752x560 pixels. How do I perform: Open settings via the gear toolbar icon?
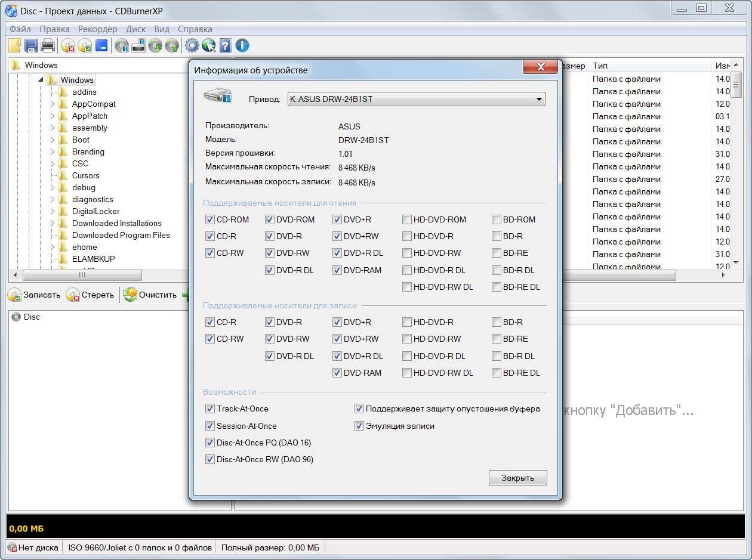(x=192, y=45)
